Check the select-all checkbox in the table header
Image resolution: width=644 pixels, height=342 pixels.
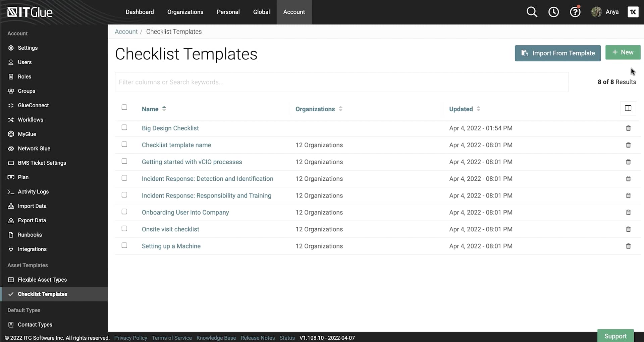click(124, 107)
